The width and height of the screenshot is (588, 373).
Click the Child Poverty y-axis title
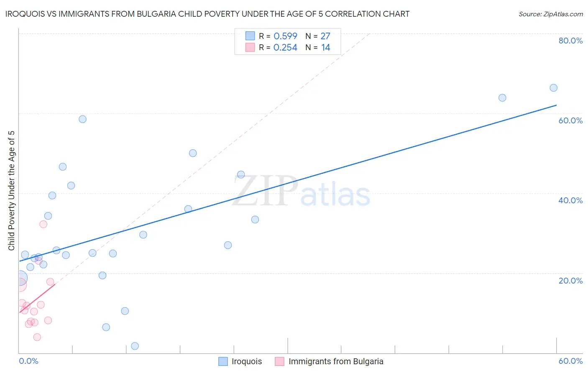12,191
